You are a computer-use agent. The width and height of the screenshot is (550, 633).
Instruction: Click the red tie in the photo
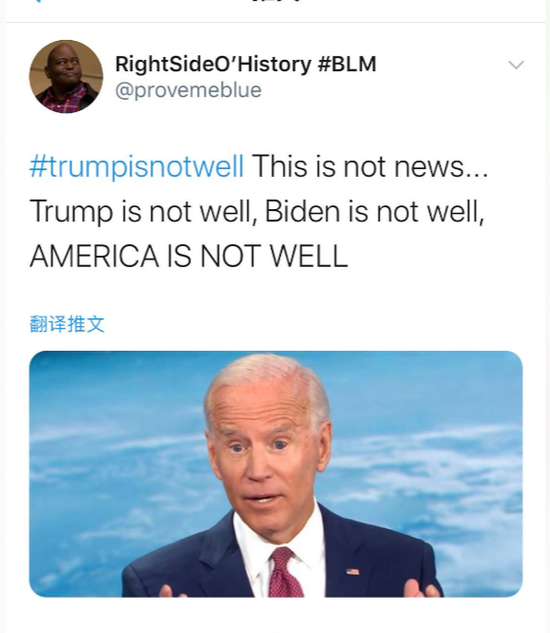285,572
